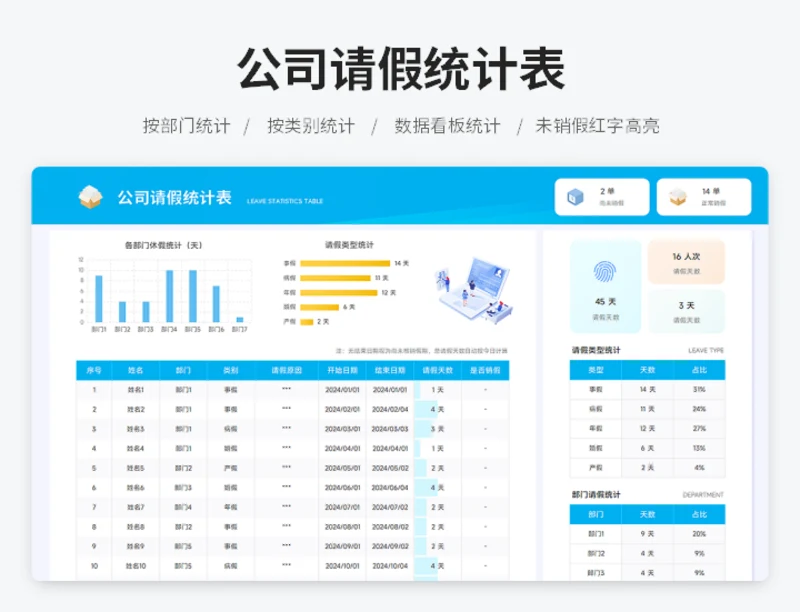Click the 部门 header in department table
The width and height of the screenshot is (800, 612).
[x=596, y=515]
